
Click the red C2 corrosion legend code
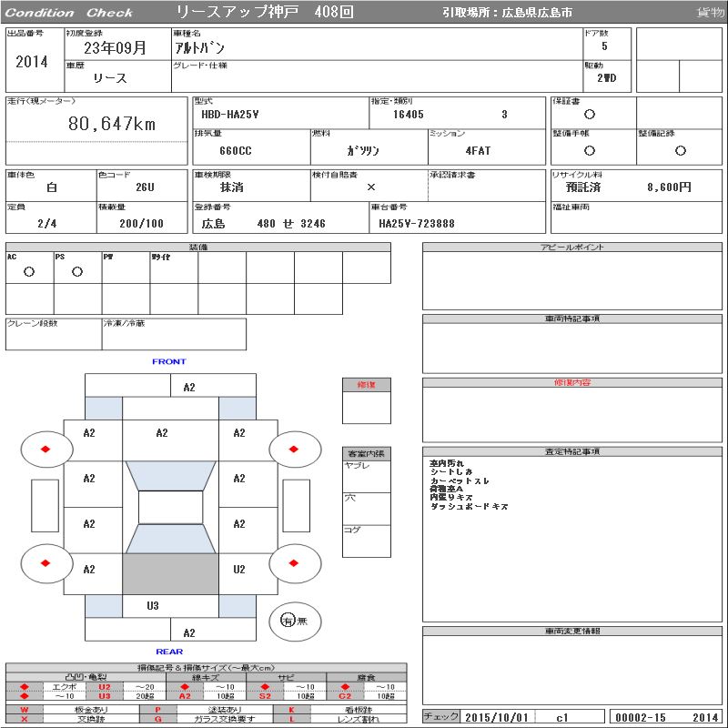coord(345,696)
